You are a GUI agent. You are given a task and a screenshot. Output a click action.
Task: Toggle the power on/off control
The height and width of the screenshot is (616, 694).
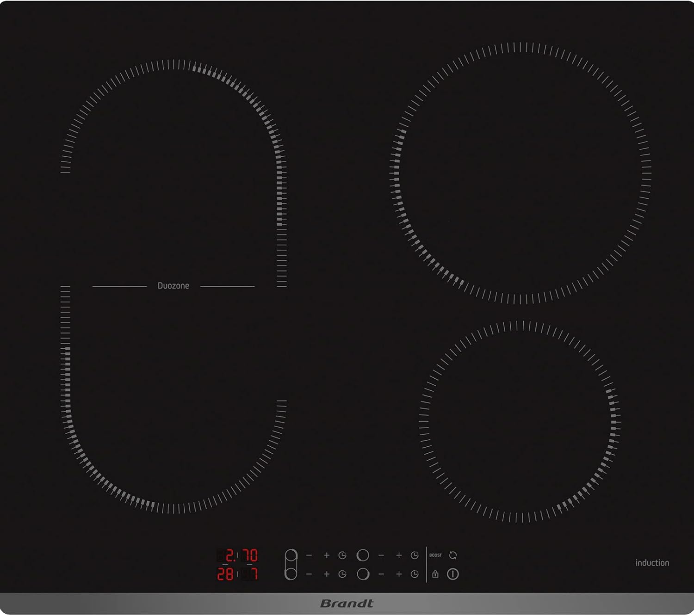pyautogui.click(x=452, y=574)
